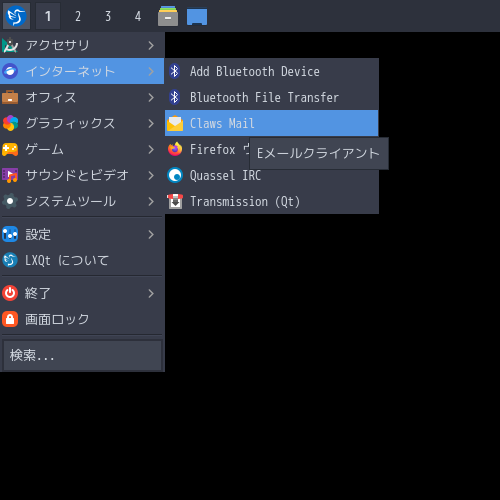Expand the インターネット submenu arrow
Image resolution: width=500 pixels, height=500 pixels.
pyautogui.click(x=151, y=71)
